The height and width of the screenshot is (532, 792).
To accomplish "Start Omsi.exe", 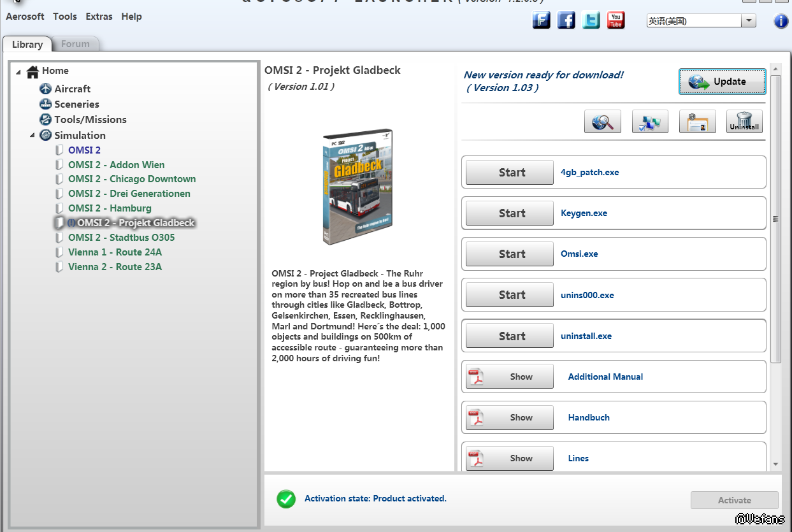I will point(510,254).
